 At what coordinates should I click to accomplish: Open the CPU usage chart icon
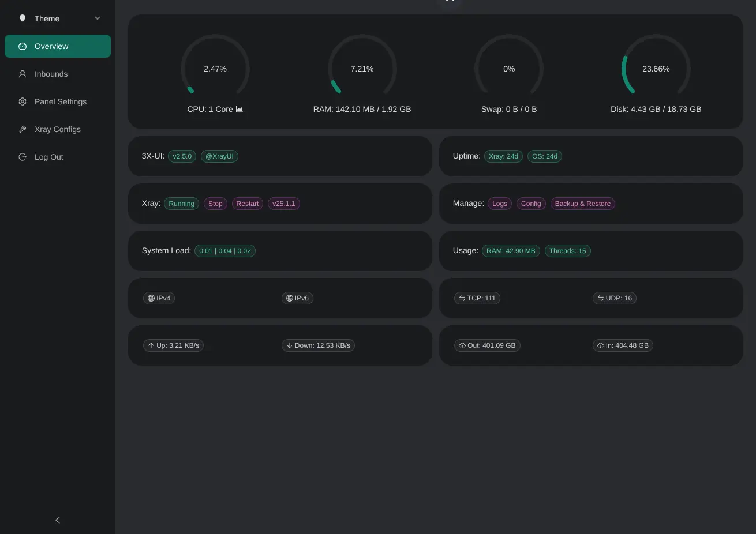click(239, 109)
